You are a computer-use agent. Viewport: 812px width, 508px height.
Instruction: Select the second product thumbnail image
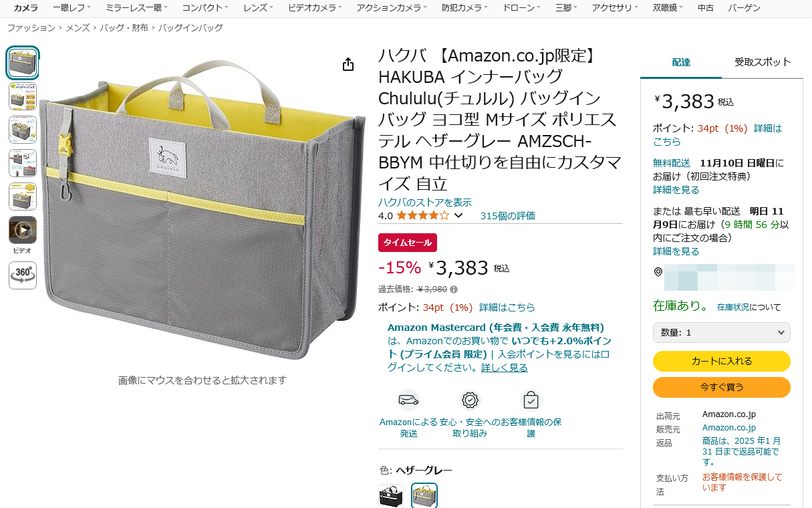[23, 96]
